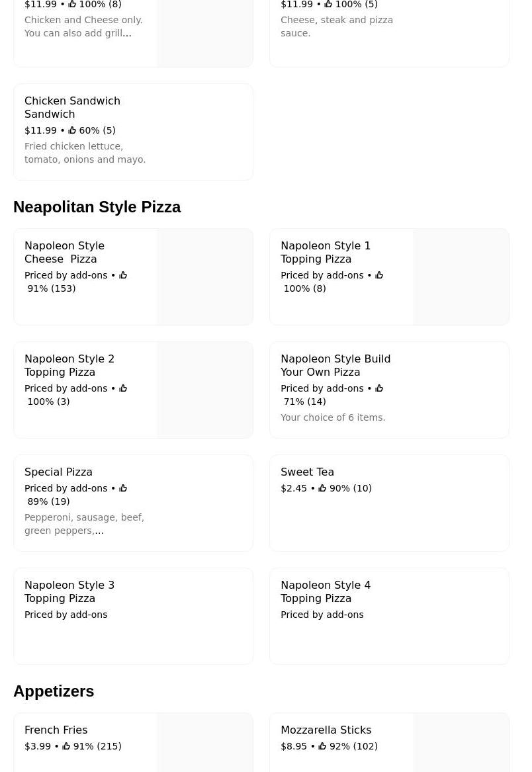
Task: Click thumbs-up icon beside French Fries' 91% rating
Action: 66,746
